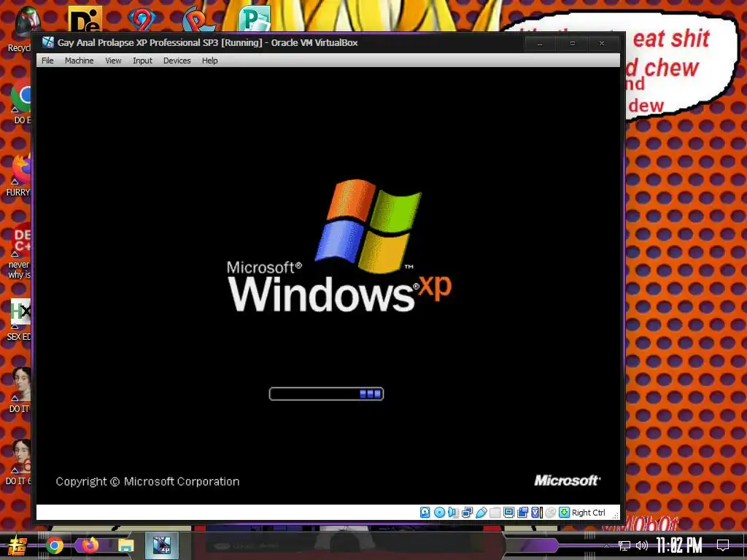Open the Action Center notifications icon
Viewport: 747px width, 560px height.
coord(723,545)
